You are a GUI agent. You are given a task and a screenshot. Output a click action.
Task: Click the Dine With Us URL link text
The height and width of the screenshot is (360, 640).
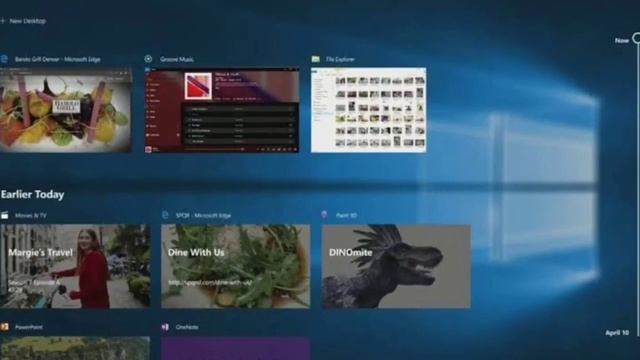[210, 282]
